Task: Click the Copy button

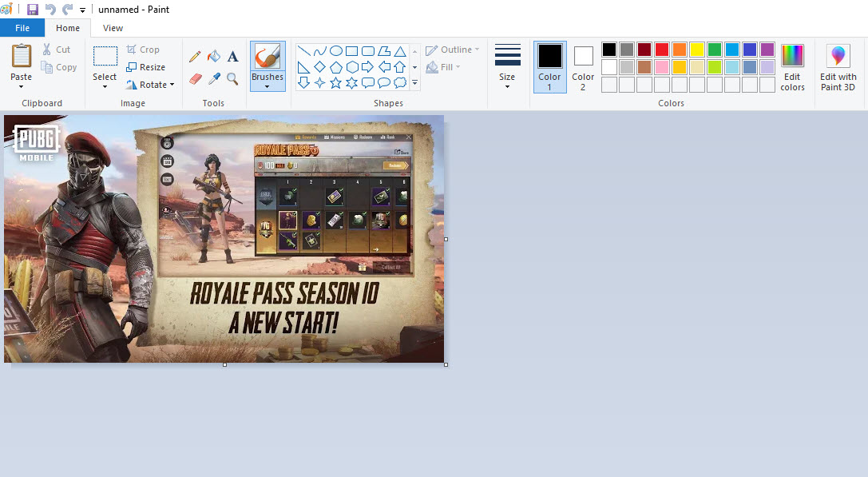Action: click(58, 67)
